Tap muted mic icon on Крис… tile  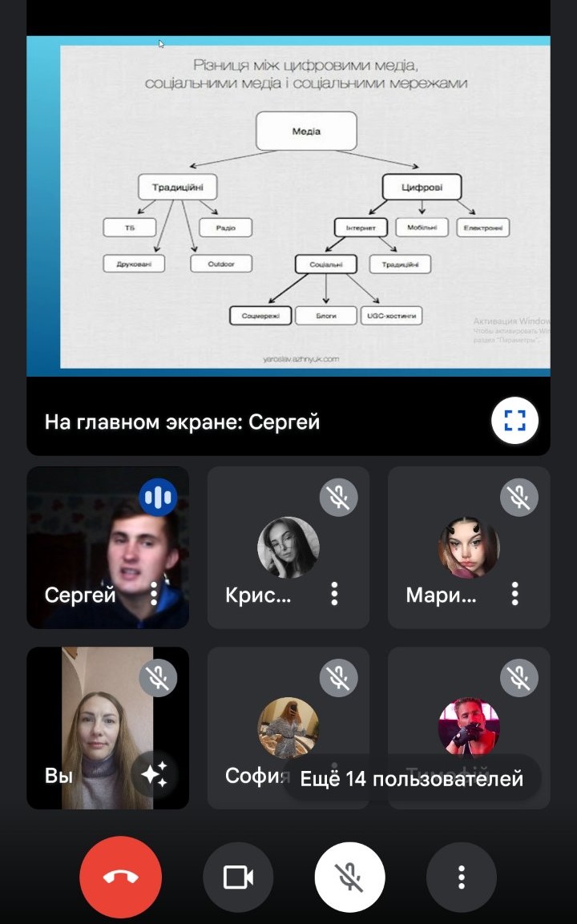338,498
